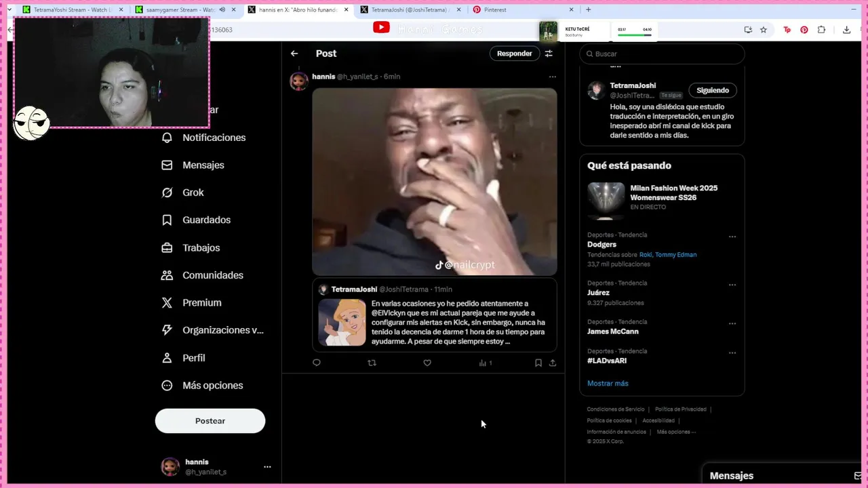Open browser downloads icon
The width and height of the screenshot is (868, 488).
(846, 30)
